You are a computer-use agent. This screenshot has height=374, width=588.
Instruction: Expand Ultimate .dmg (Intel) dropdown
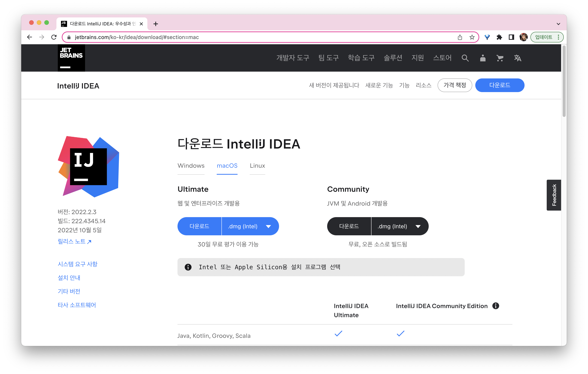250,226
